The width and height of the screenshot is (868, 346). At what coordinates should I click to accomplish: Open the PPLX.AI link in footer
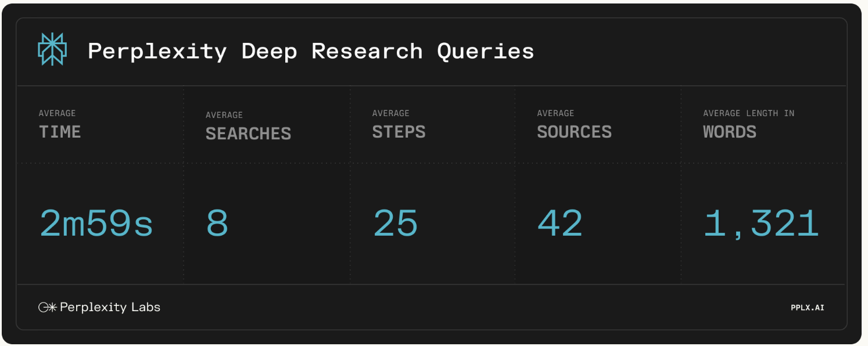pos(807,308)
